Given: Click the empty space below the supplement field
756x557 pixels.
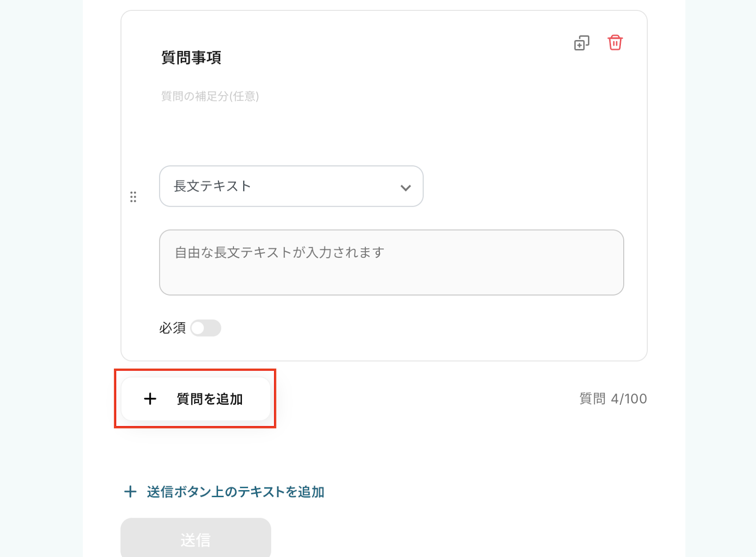Looking at the screenshot, I should coord(378,132).
